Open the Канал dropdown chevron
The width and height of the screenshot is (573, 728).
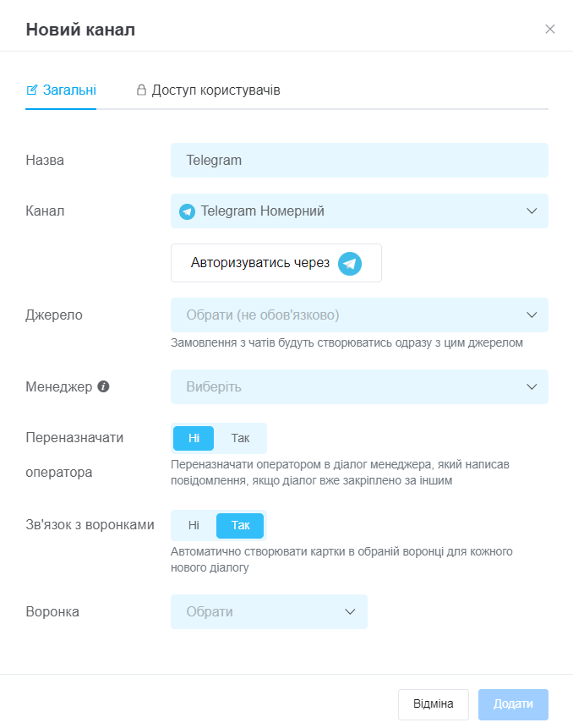[532, 211]
